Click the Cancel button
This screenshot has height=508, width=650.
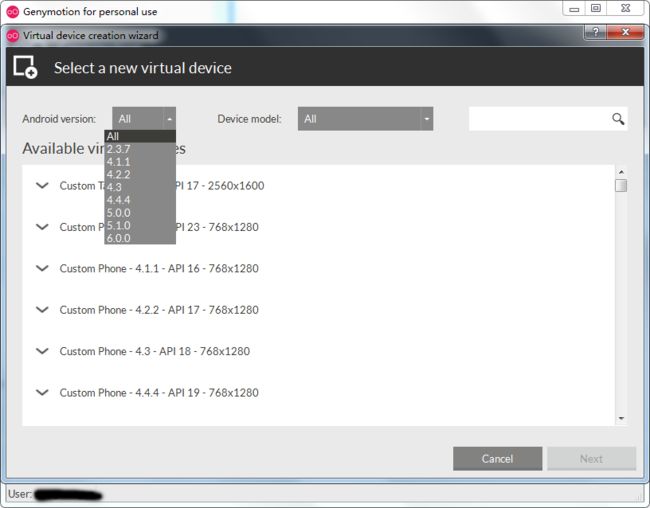click(x=497, y=458)
